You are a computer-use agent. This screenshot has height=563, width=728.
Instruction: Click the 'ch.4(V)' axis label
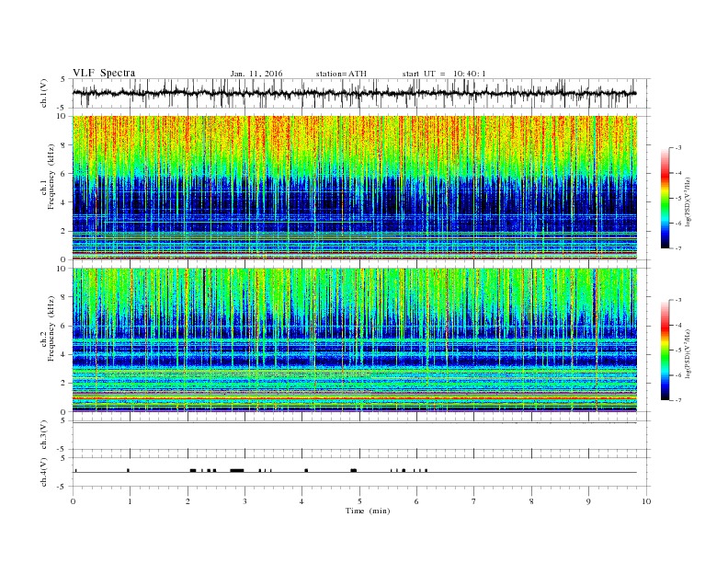pos(44,472)
